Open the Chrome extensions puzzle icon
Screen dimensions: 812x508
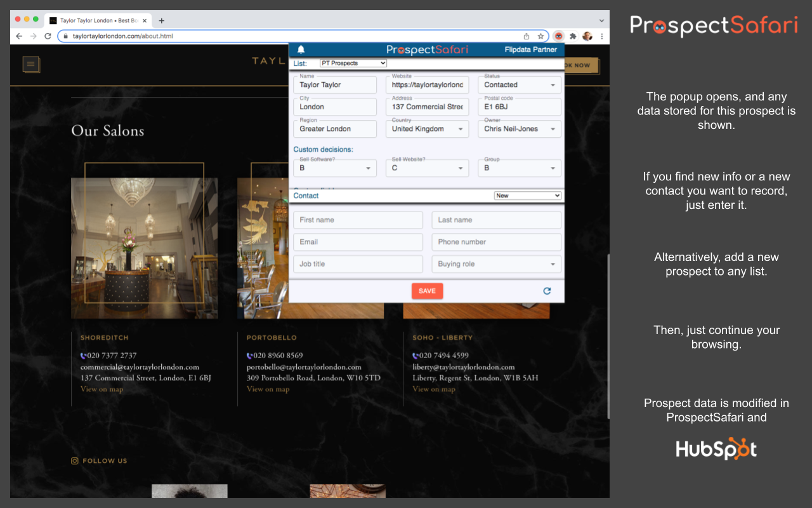(x=573, y=36)
